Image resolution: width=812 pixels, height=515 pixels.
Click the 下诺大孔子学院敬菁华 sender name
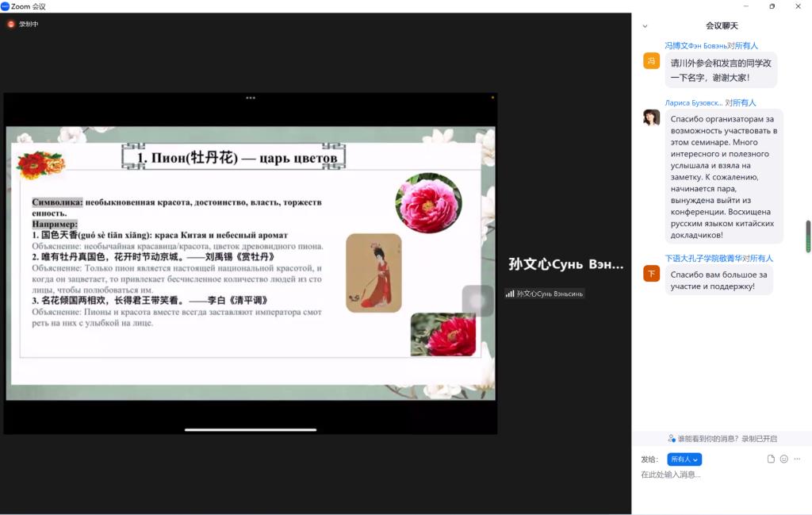[703, 259]
